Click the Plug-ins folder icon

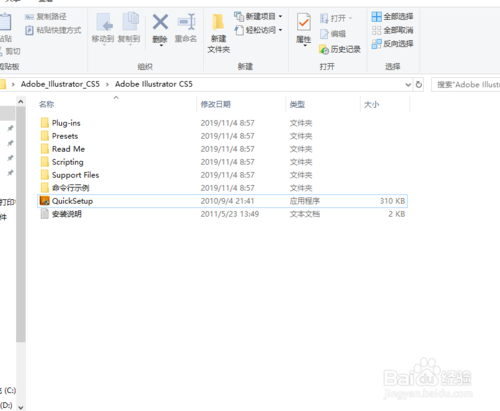[x=45, y=123]
